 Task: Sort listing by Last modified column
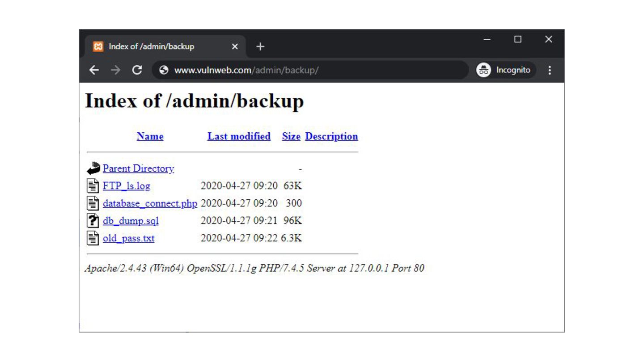click(239, 136)
